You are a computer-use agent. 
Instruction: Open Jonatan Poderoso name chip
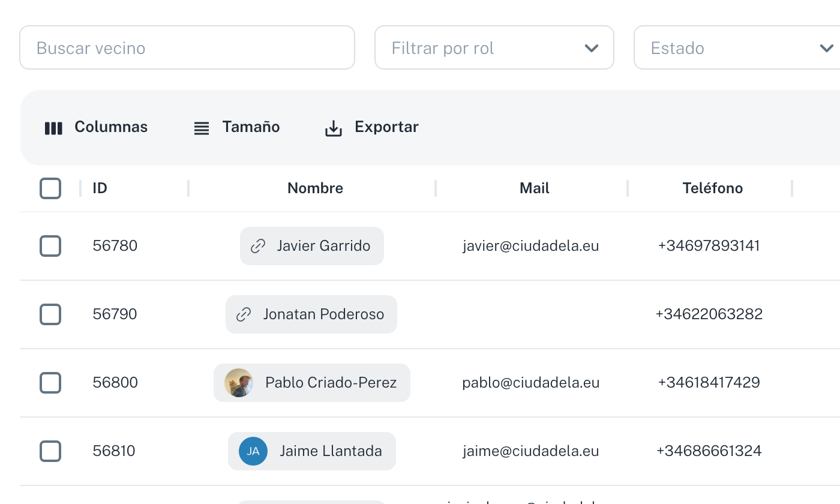311,314
